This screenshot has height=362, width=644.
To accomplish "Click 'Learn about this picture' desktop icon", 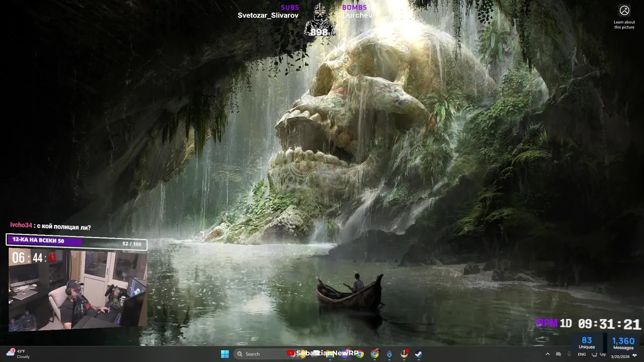I will click(624, 17).
